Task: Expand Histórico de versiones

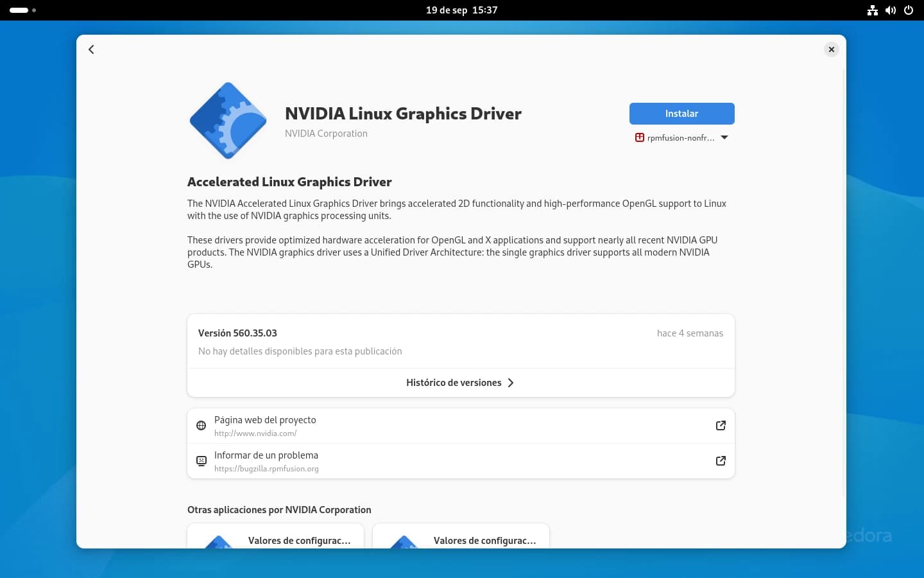Action: (454, 383)
